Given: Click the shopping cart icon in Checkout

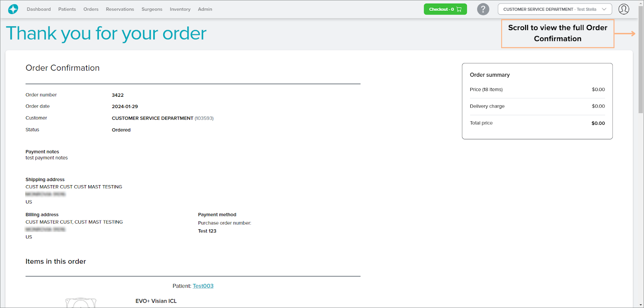Looking at the screenshot, I should pyautogui.click(x=459, y=9).
